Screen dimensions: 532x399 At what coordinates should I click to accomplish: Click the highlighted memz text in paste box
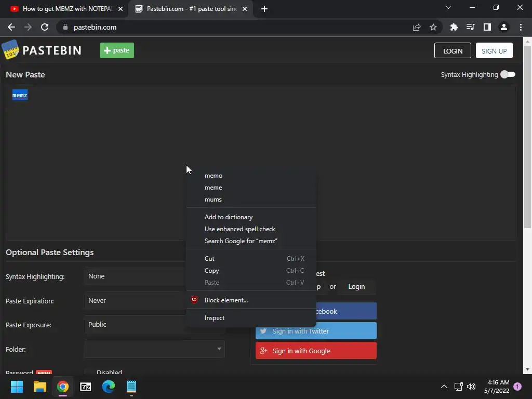[x=20, y=95]
